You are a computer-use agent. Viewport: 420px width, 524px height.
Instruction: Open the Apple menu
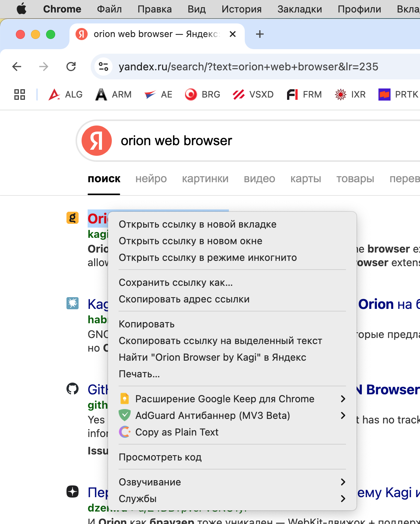coord(22,9)
